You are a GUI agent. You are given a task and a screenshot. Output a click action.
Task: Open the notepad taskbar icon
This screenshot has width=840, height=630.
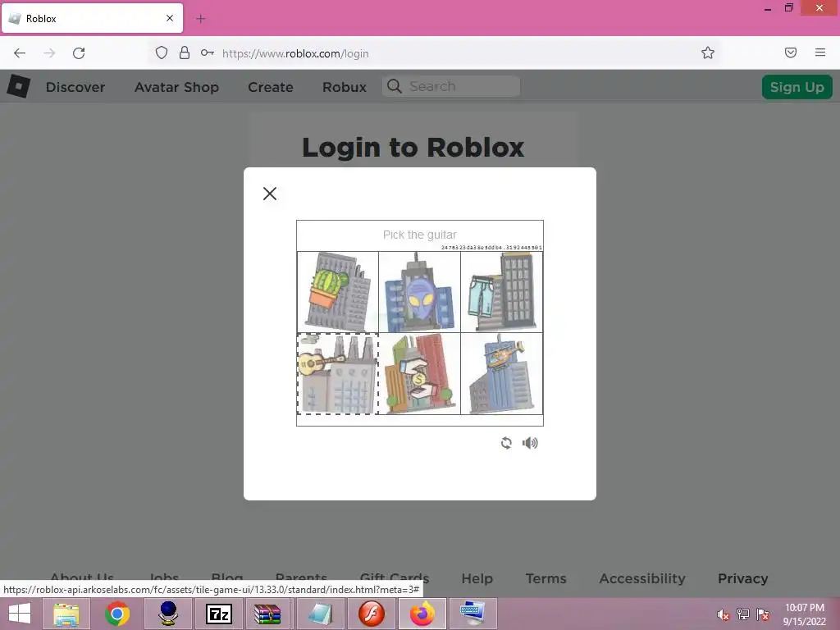[x=321, y=614]
